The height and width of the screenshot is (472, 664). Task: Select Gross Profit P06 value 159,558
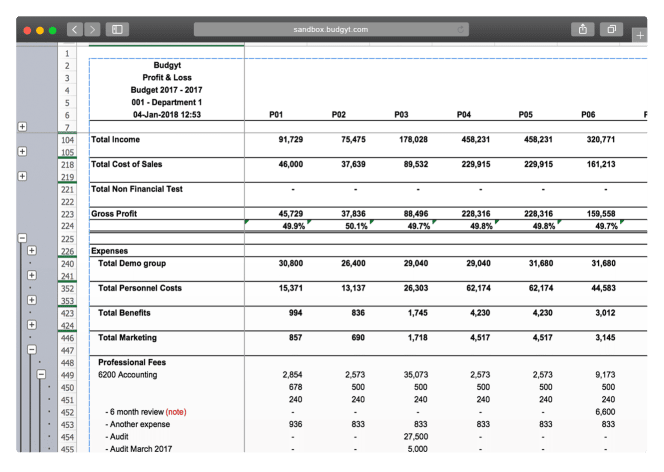point(601,213)
